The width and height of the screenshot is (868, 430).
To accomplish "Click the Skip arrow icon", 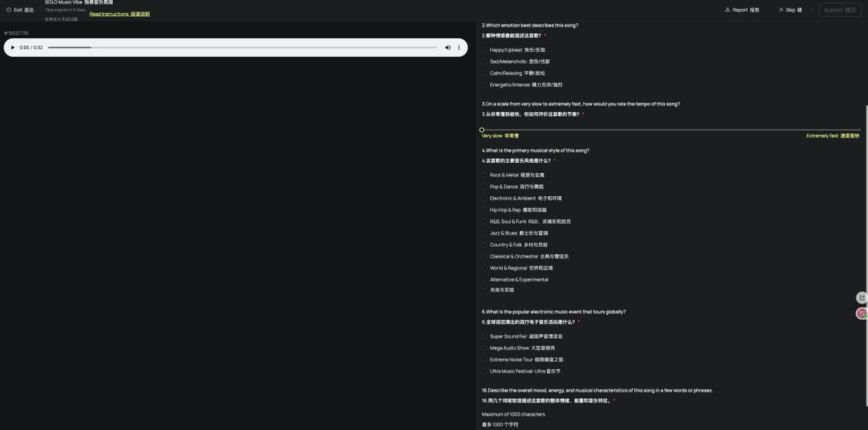I will (781, 10).
